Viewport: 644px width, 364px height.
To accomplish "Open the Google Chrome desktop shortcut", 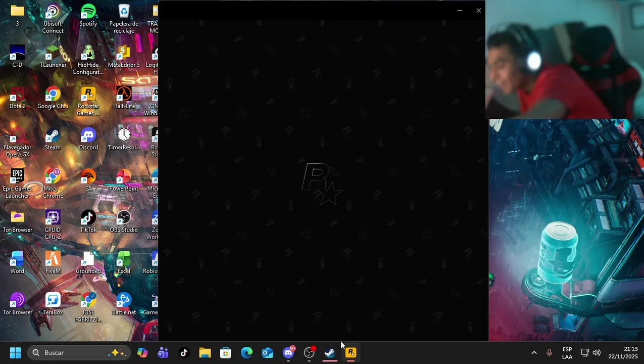I will pyautogui.click(x=53, y=98).
